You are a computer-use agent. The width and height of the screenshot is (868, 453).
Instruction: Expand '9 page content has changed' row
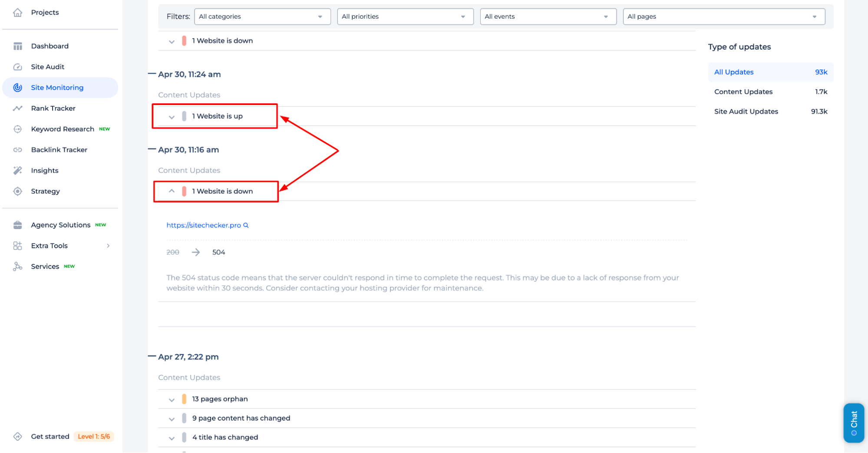pos(172,419)
